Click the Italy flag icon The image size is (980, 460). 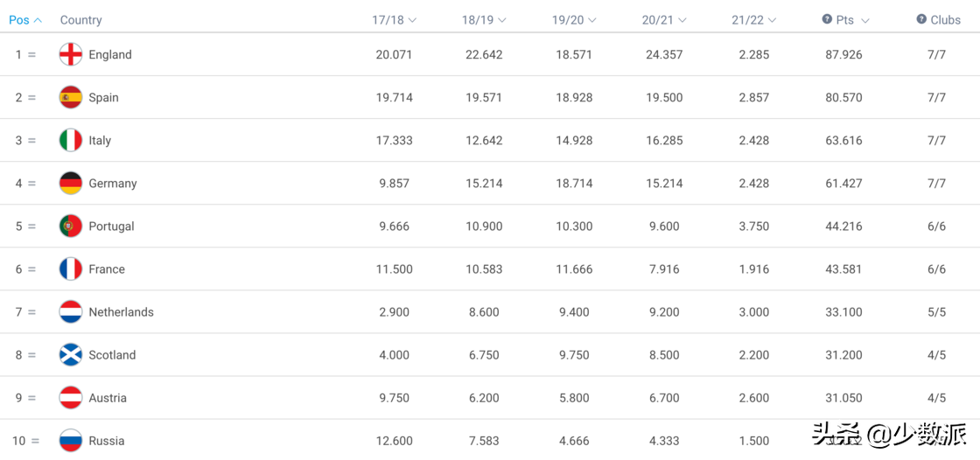(x=71, y=140)
